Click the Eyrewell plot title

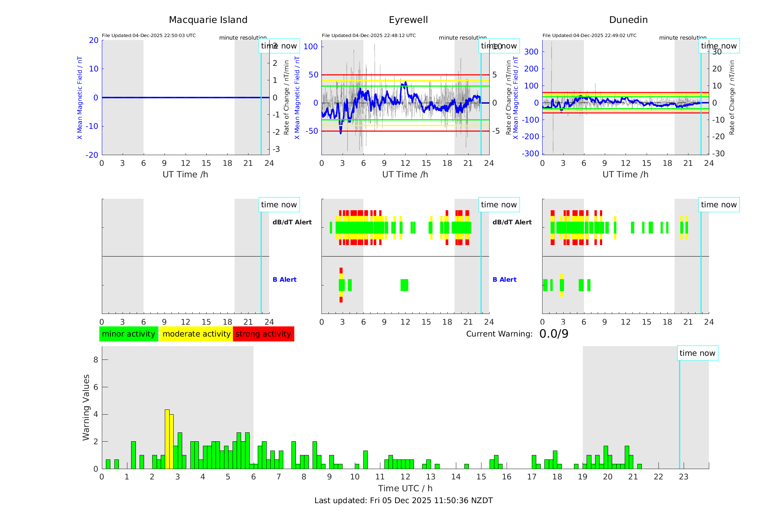click(408, 20)
